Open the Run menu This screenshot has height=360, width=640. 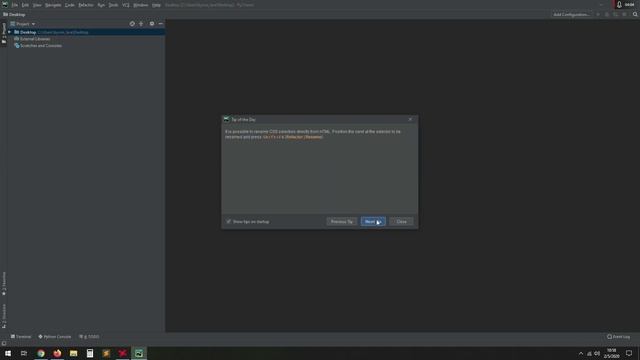[x=101, y=5]
